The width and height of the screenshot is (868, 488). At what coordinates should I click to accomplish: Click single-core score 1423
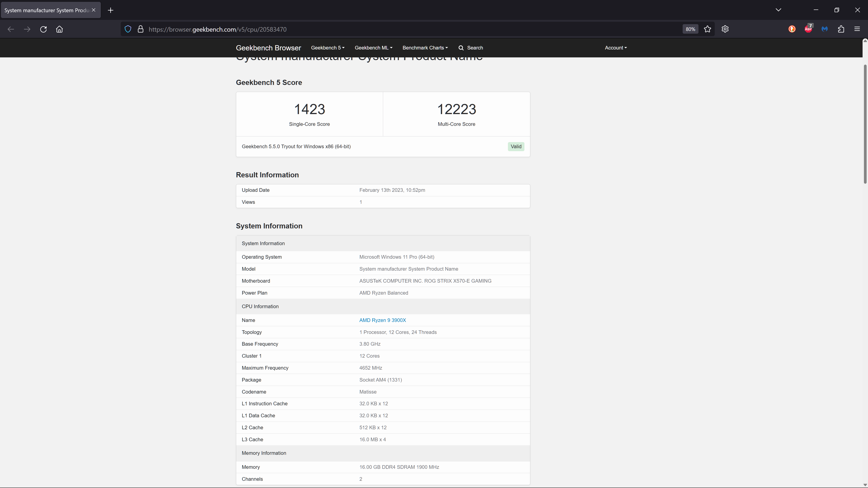coord(309,109)
